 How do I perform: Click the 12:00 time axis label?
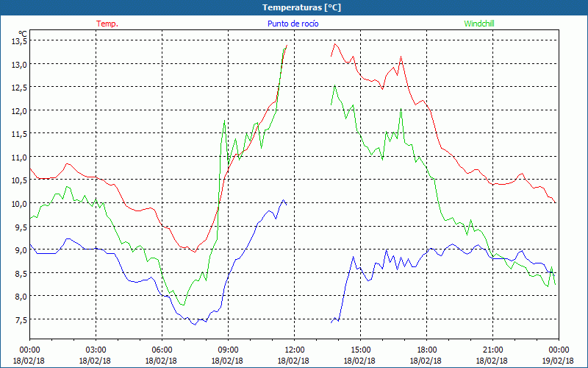293,350
